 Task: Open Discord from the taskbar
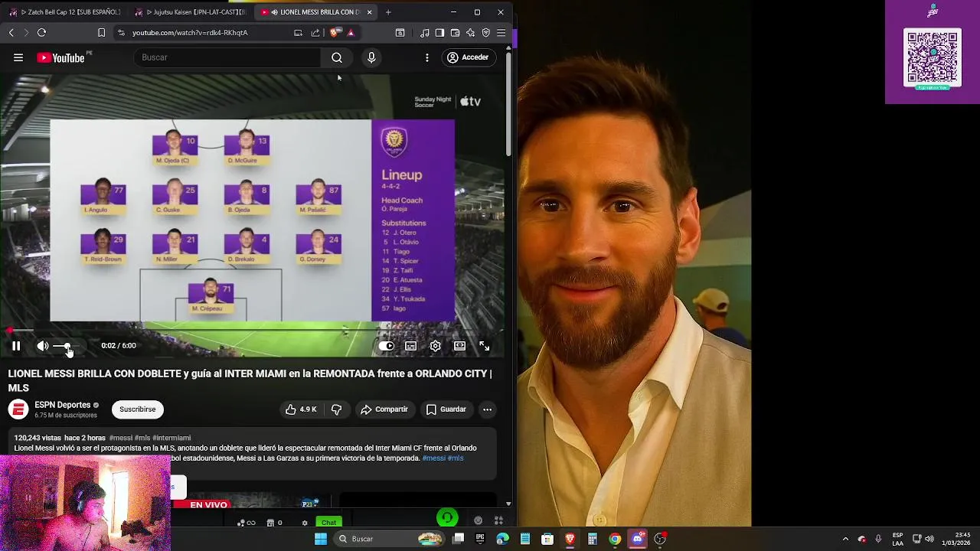637,539
